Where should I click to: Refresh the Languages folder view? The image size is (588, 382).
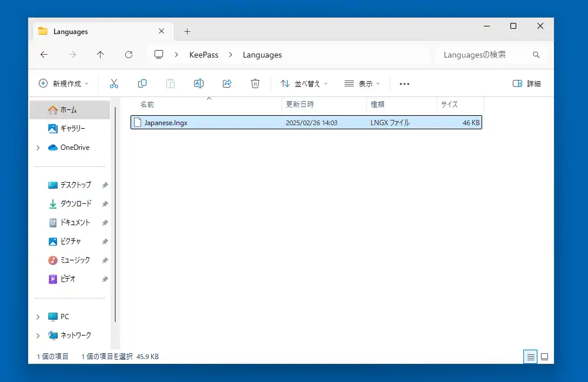click(x=129, y=55)
